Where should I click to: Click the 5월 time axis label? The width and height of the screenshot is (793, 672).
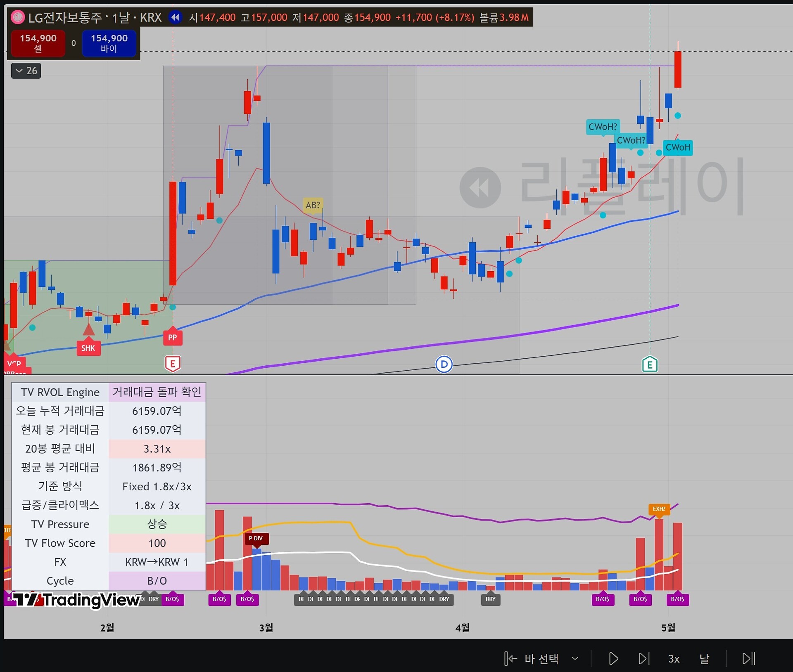click(x=669, y=628)
